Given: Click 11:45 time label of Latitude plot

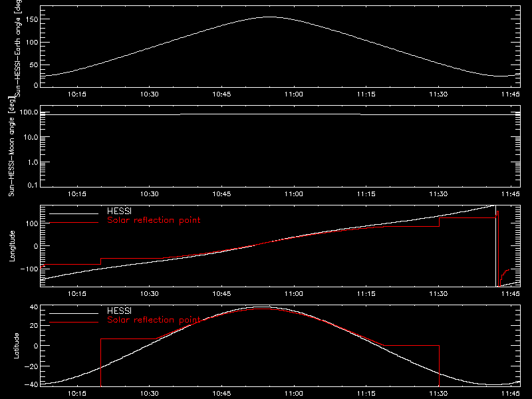Looking at the screenshot, I should coord(511,393).
